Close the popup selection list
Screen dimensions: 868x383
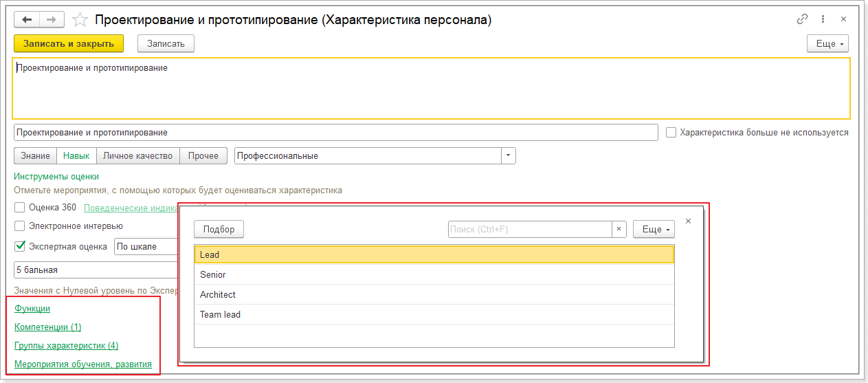coord(688,221)
